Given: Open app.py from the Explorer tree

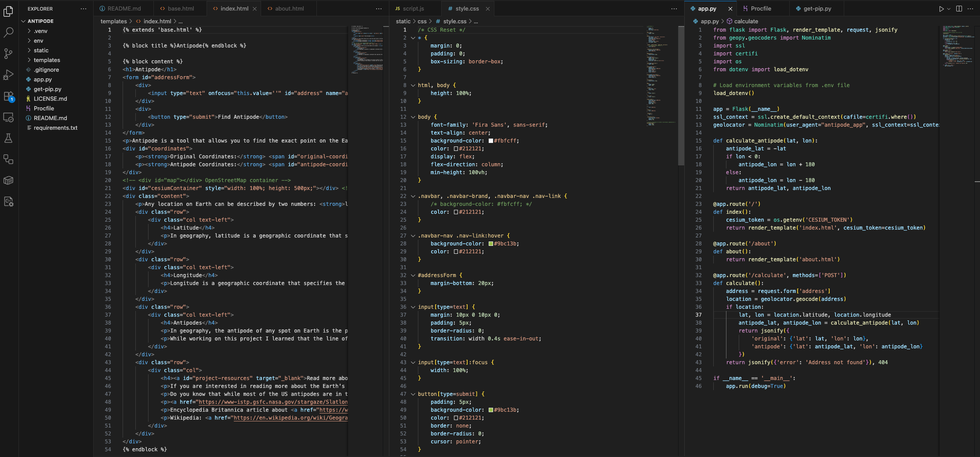Looking at the screenshot, I should [x=43, y=79].
